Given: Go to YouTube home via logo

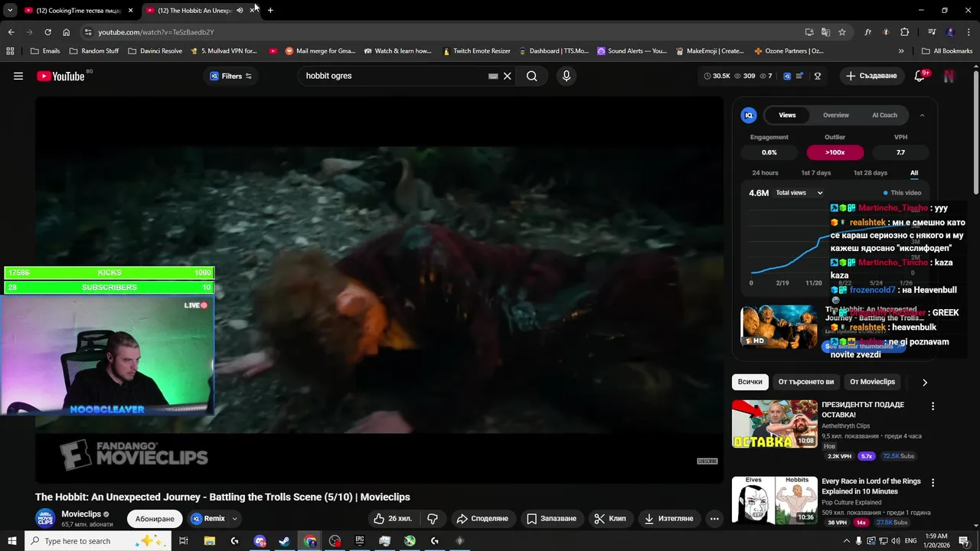Looking at the screenshot, I should pos(60,76).
